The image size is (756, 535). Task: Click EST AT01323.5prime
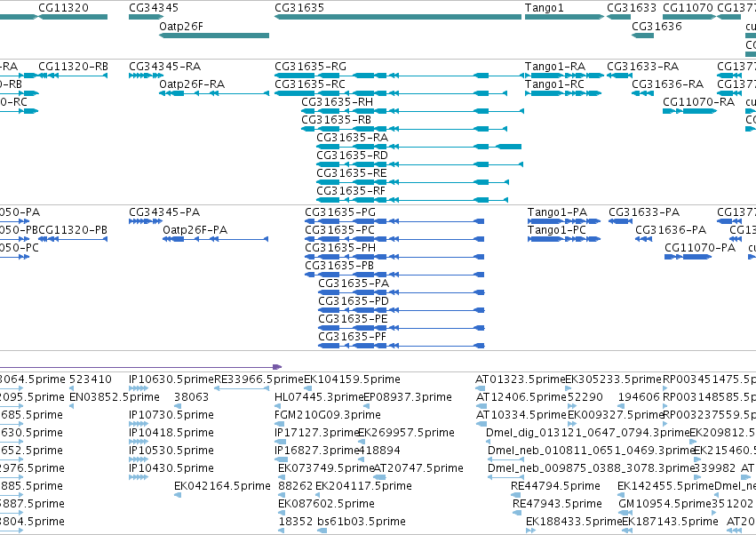pyautogui.click(x=481, y=388)
